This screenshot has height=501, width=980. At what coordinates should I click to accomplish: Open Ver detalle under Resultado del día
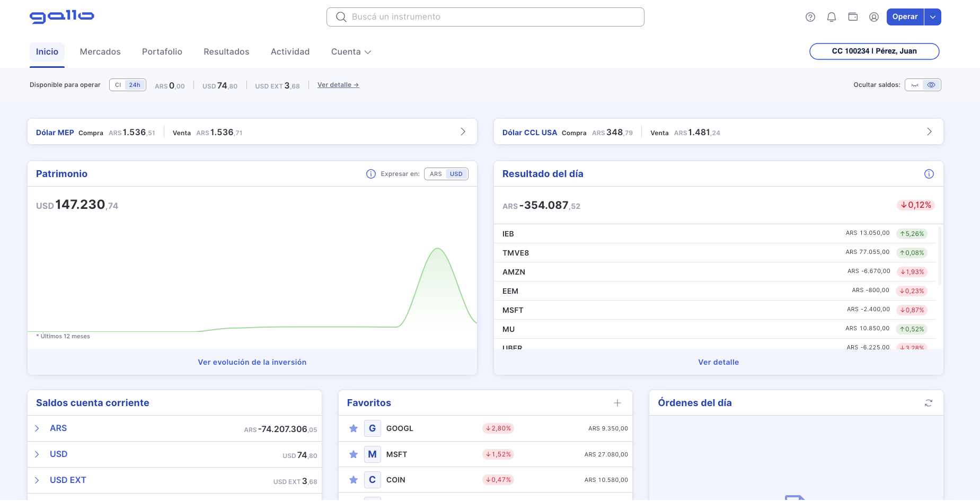click(x=718, y=362)
